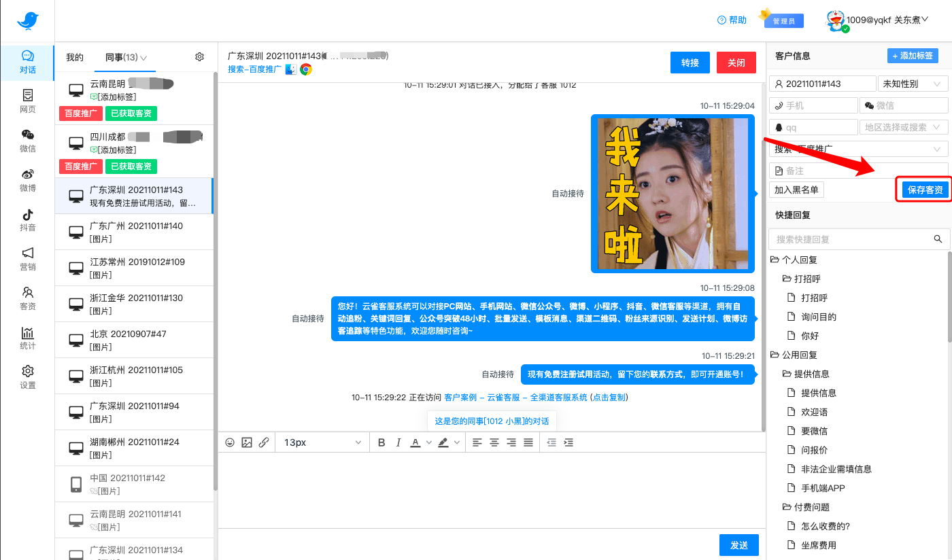Image resolution: width=952 pixels, height=560 pixels.
Task: Switch to the 同事(13) tab
Action: coord(126,58)
